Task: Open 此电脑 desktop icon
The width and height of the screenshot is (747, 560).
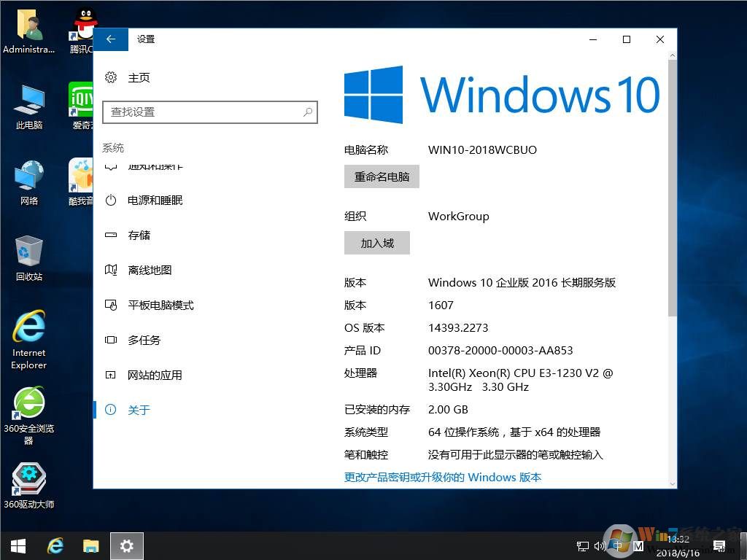Action: pos(29,107)
